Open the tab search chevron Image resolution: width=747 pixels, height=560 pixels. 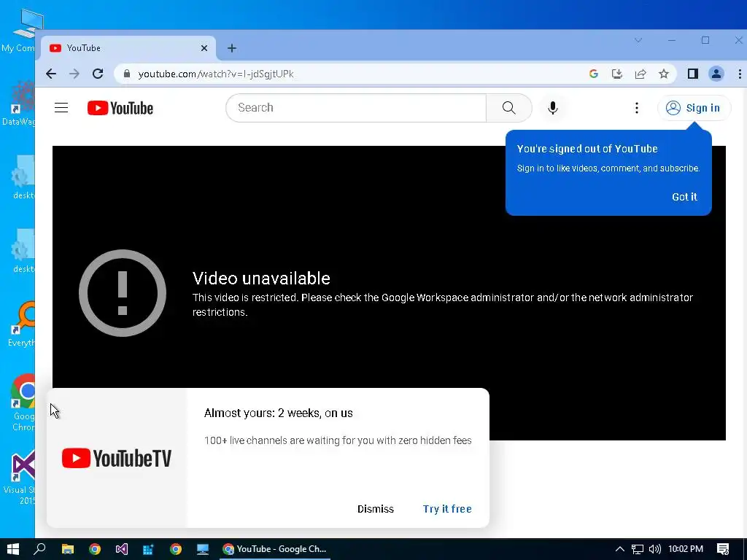[x=638, y=41]
